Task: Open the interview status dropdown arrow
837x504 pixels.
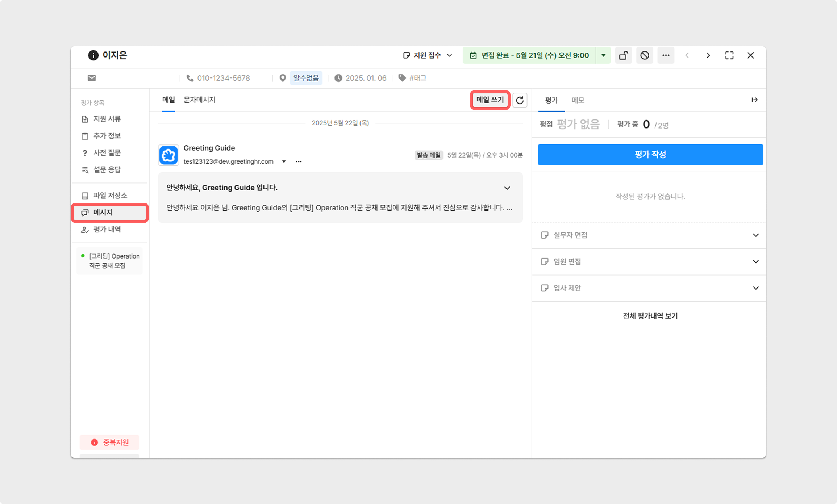Action: click(x=603, y=55)
